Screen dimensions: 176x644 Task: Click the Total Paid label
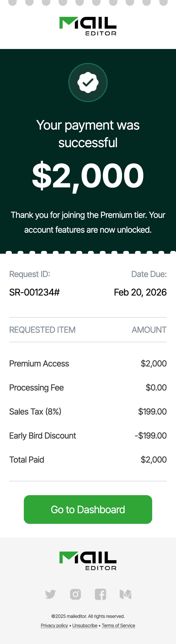pyautogui.click(x=27, y=460)
